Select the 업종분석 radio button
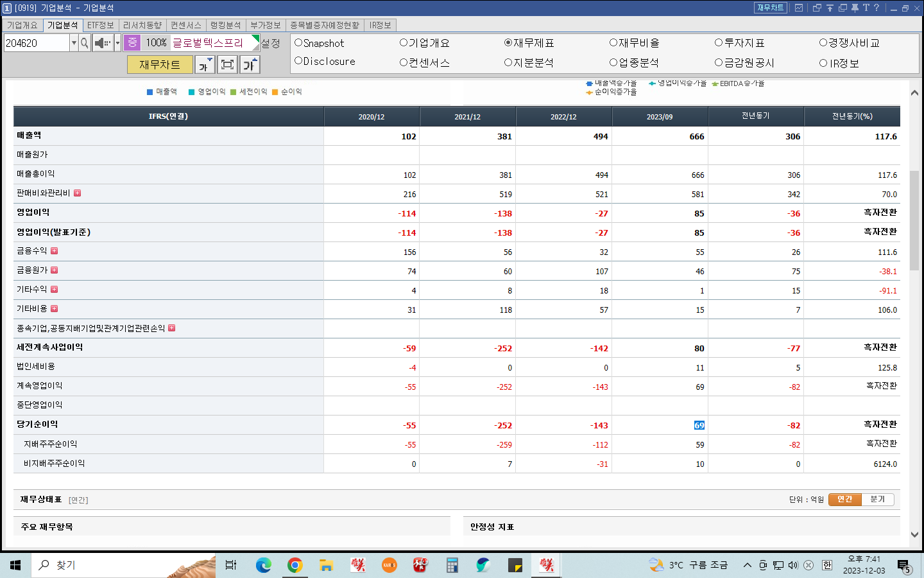The image size is (924, 578). point(613,62)
